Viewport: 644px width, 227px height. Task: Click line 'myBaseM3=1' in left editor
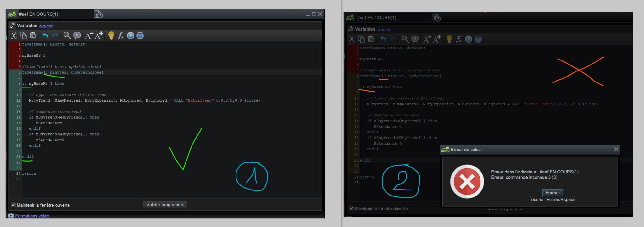point(34,56)
